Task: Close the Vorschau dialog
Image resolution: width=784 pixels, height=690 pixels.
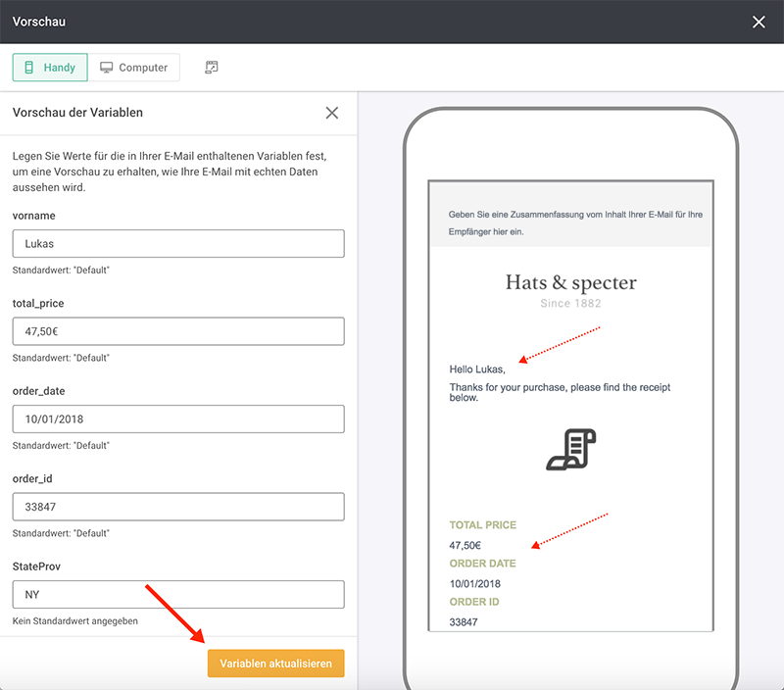Action: pos(759,22)
